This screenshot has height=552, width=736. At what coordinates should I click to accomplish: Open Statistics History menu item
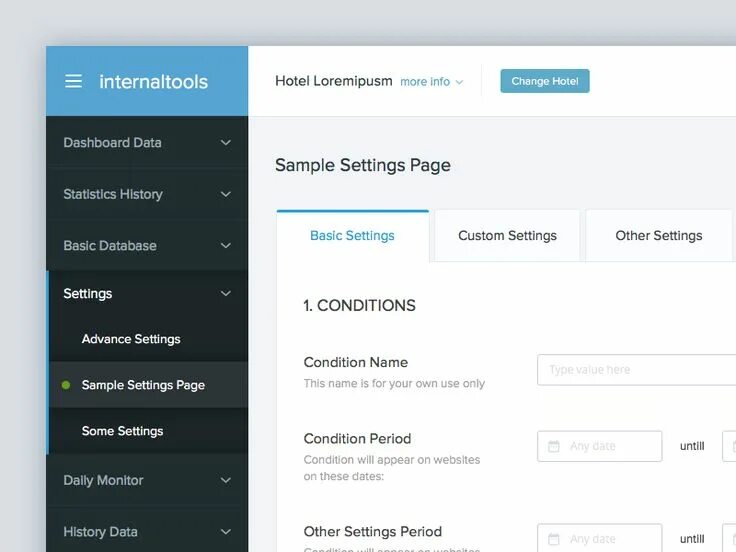point(147,194)
